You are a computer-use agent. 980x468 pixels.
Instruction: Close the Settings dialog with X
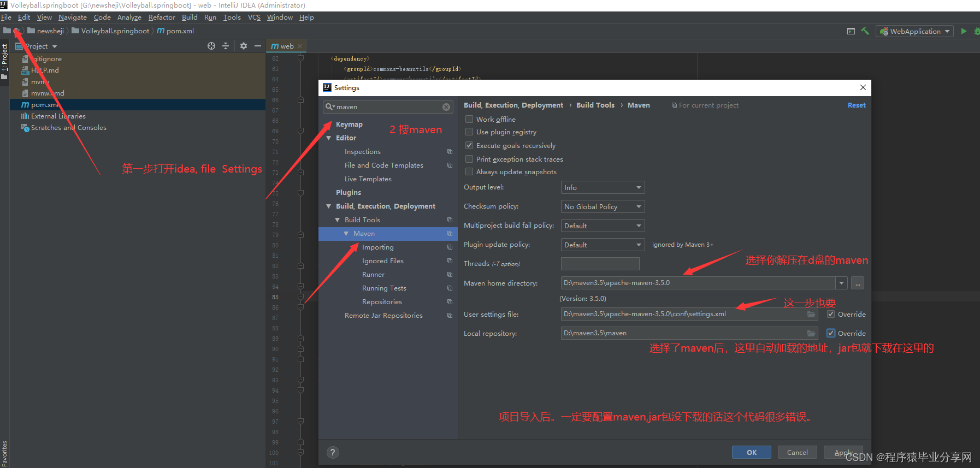tap(863, 87)
